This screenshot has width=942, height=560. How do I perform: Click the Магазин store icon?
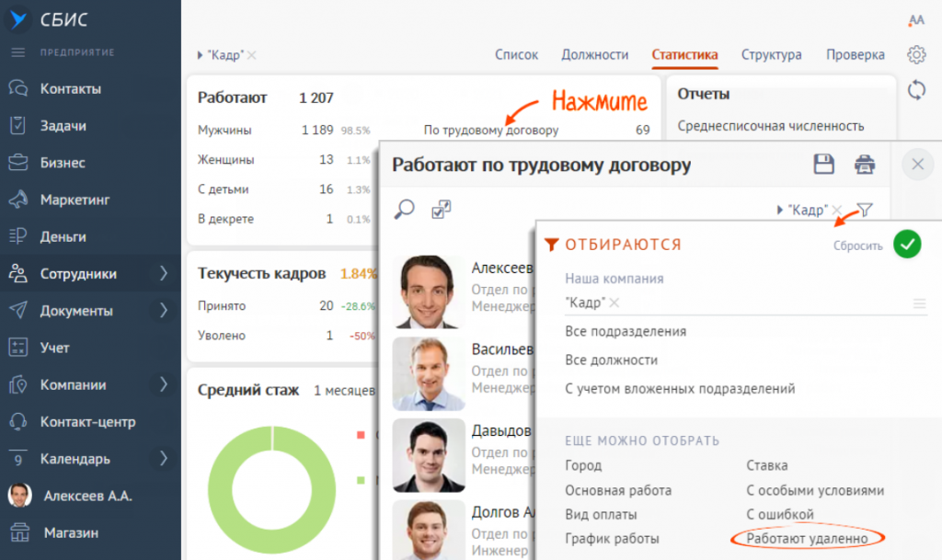point(19,533)
